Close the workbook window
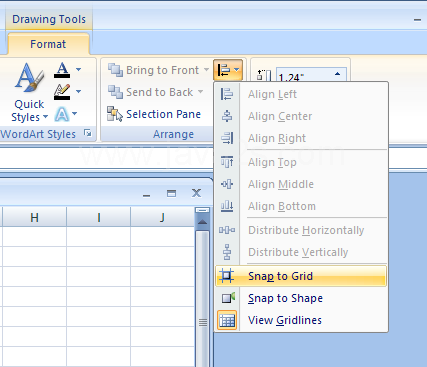Screen dimensions: 427x367 (197, 193)
